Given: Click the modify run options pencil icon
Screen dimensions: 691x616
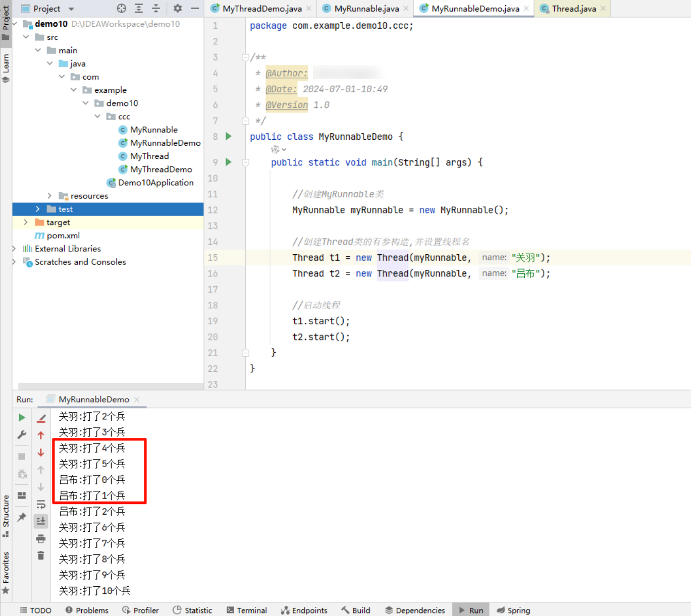Looking at the screenshot, I should (41, 418).
